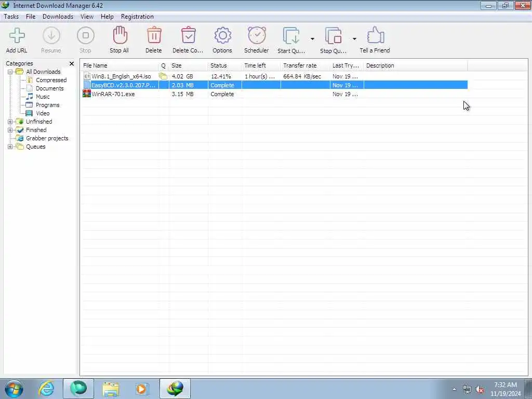Click the 12.41% status cell
This screenshot has height=399, width=532.
[x=221, y=77]
